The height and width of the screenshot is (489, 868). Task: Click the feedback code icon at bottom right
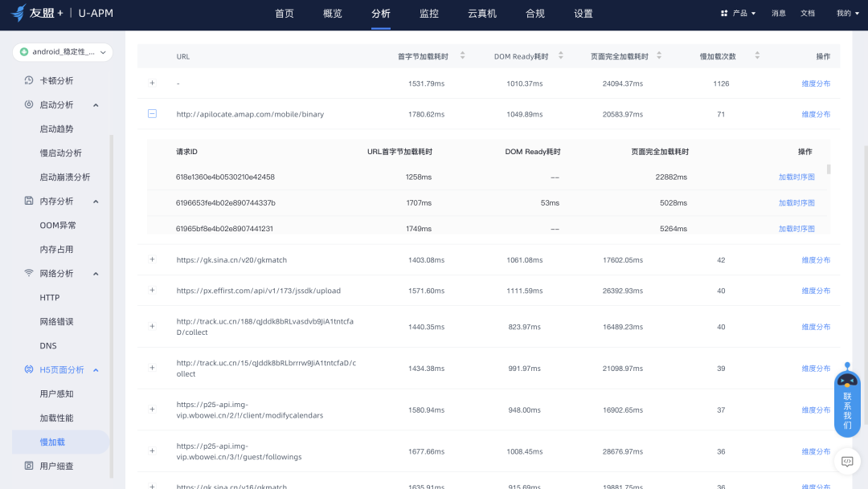[847, 462]
